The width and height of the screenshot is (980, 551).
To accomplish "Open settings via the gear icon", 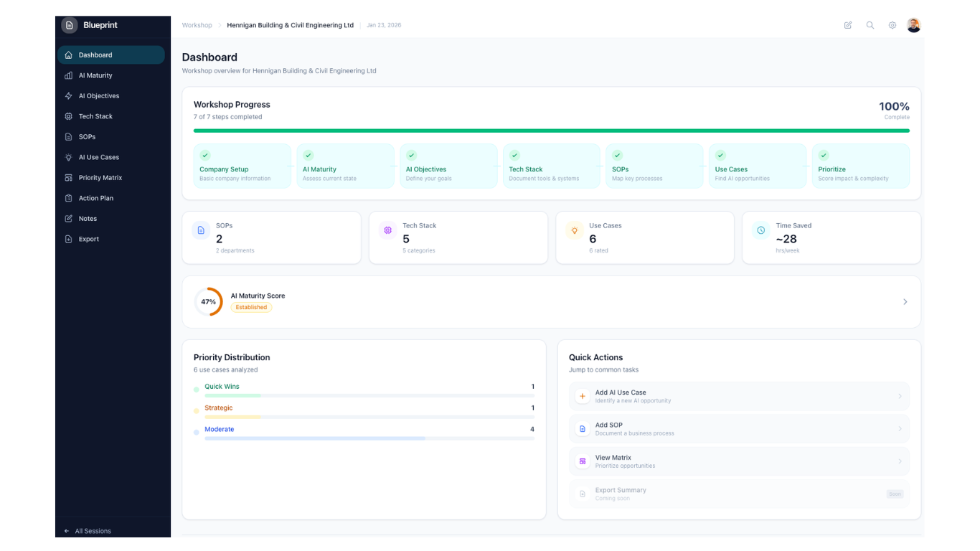I will coord(892,25).
